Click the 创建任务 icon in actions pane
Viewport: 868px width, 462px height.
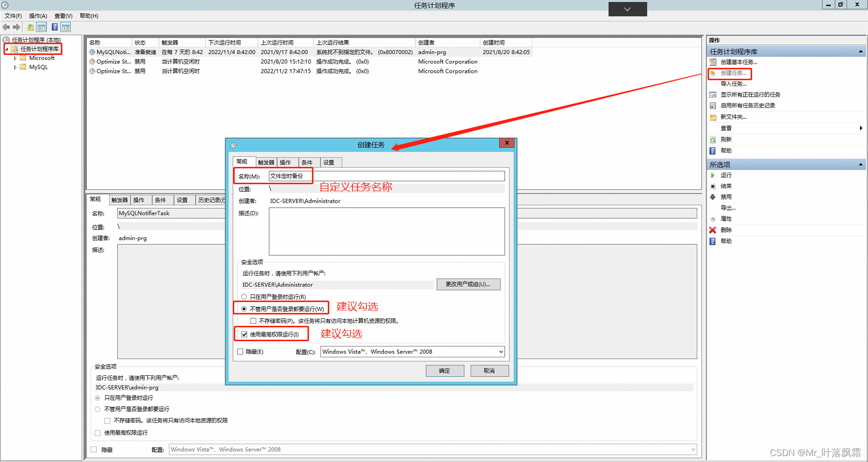713,73
